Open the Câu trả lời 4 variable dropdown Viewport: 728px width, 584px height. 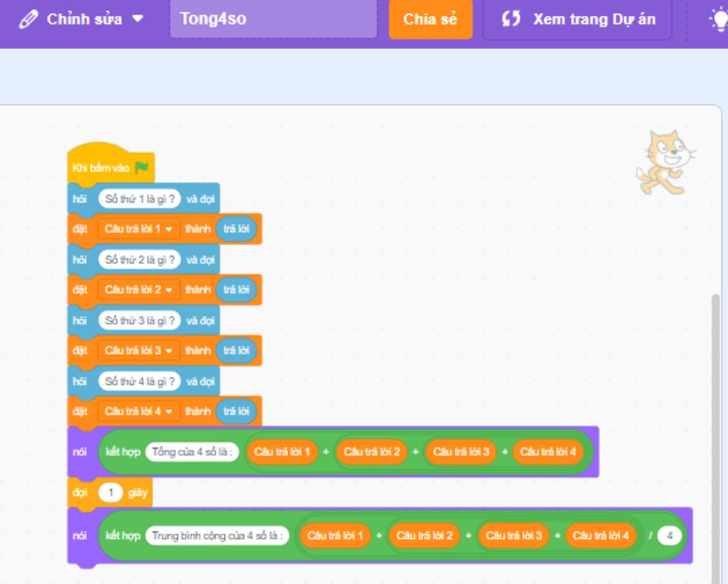[x=139, y=411]
